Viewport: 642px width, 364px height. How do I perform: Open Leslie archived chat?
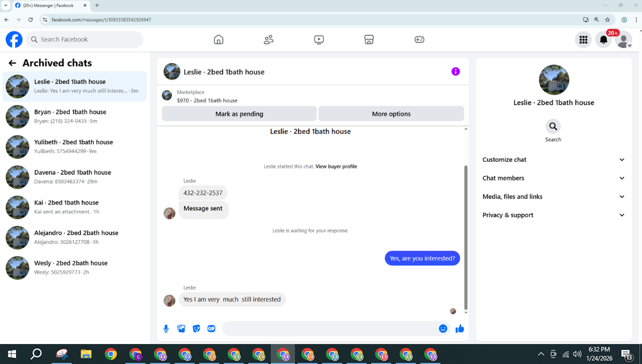click(75, 86)
